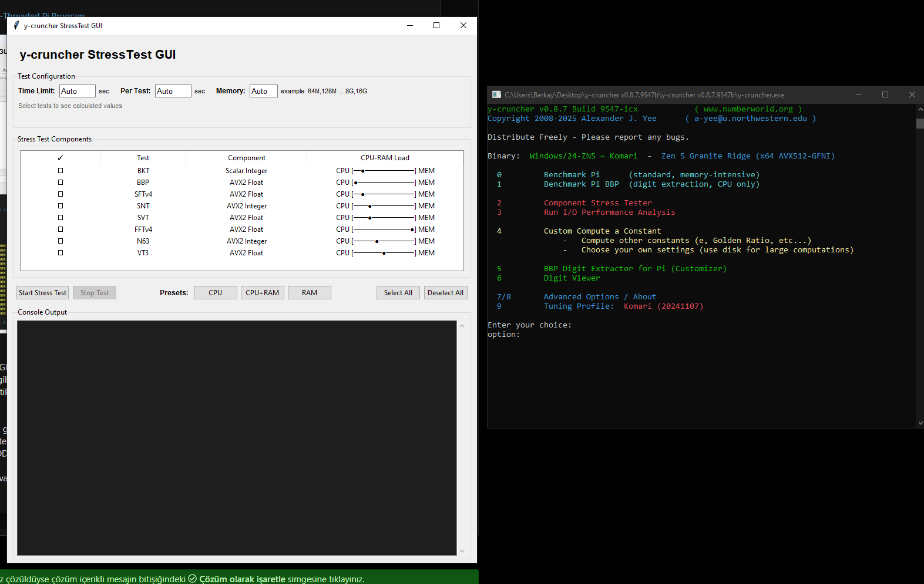The image size is (924, 584).
Task: Click "Component Stress Tester" in the console
Action: pyautogui.click(x=598, y=203)
